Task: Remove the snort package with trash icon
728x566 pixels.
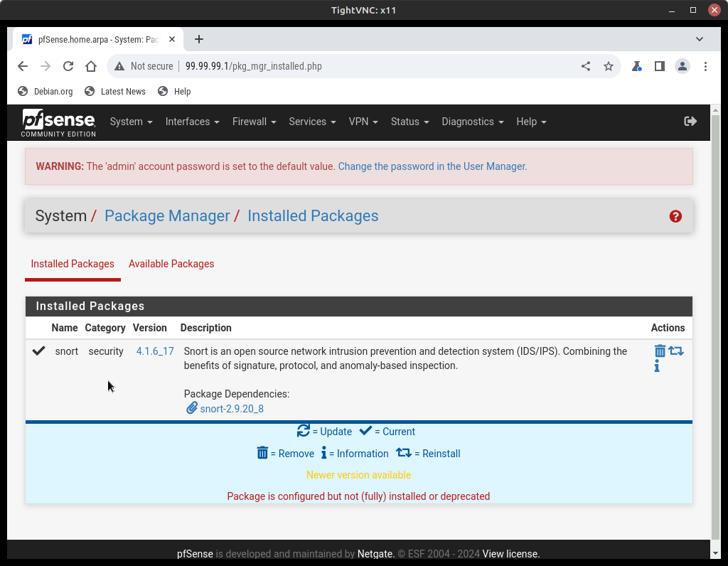Action: coord(660,351)
